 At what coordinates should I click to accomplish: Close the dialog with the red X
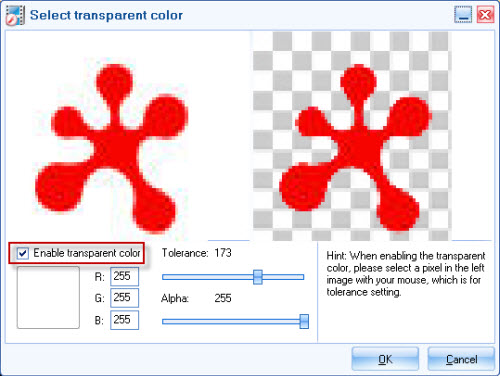pyautogui.click(x=485, y=15)
